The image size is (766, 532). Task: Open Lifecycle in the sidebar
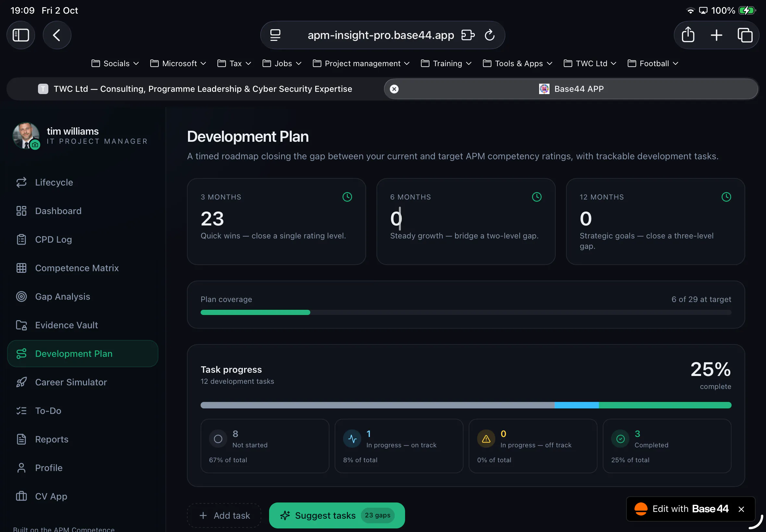[83, 182]
